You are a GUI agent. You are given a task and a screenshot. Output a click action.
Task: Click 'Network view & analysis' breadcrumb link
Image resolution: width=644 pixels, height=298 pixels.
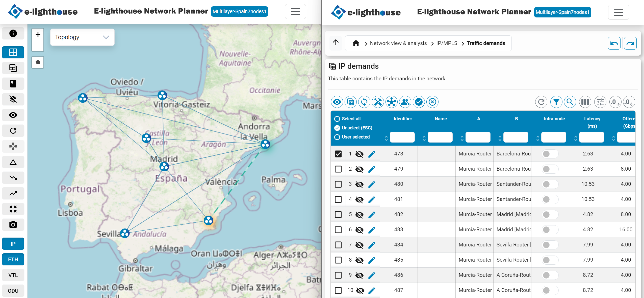pos(398,43)
